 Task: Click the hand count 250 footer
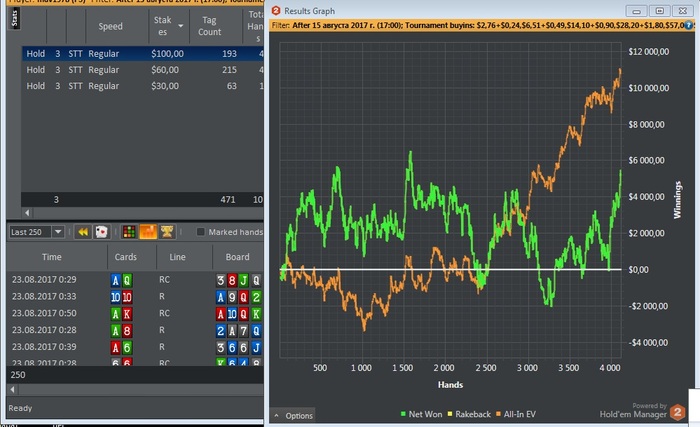click(18, 375)
